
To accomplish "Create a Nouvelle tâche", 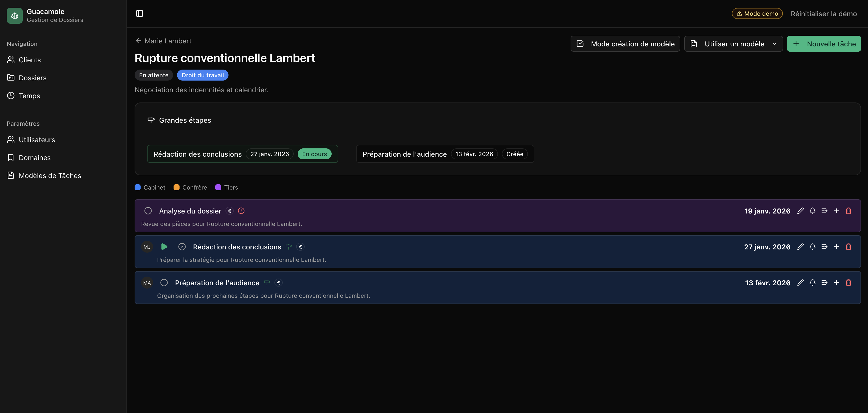I will 824,44.
